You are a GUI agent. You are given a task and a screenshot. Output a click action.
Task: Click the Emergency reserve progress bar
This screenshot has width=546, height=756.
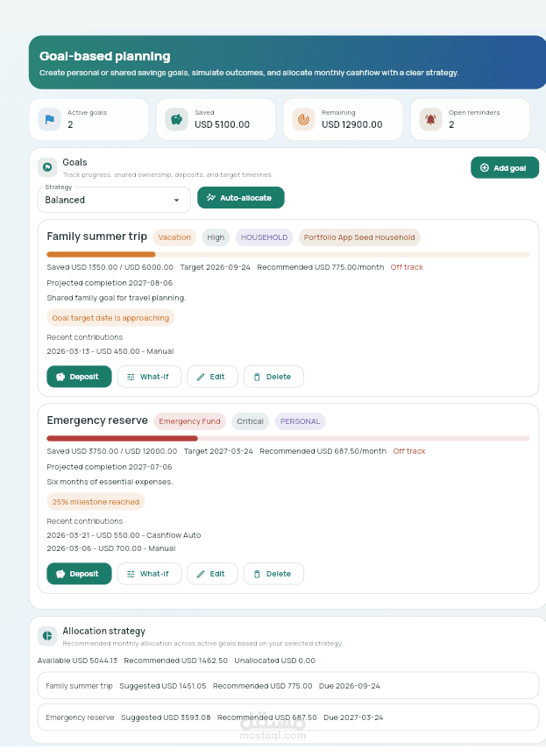point(287,438)
